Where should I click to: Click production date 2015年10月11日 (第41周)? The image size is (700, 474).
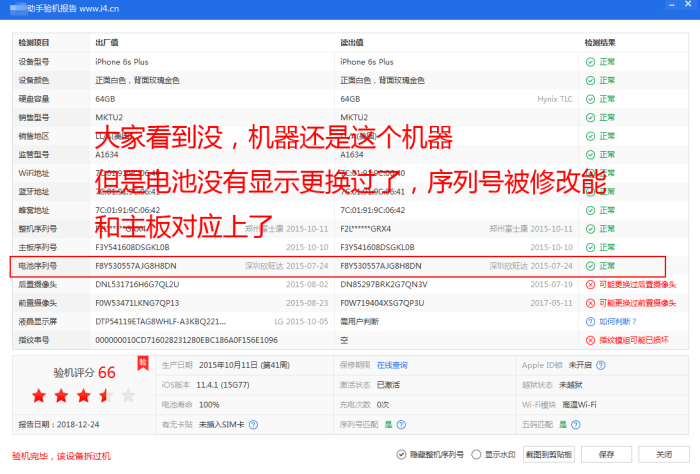pyautogui.click(x=244, y=365)
